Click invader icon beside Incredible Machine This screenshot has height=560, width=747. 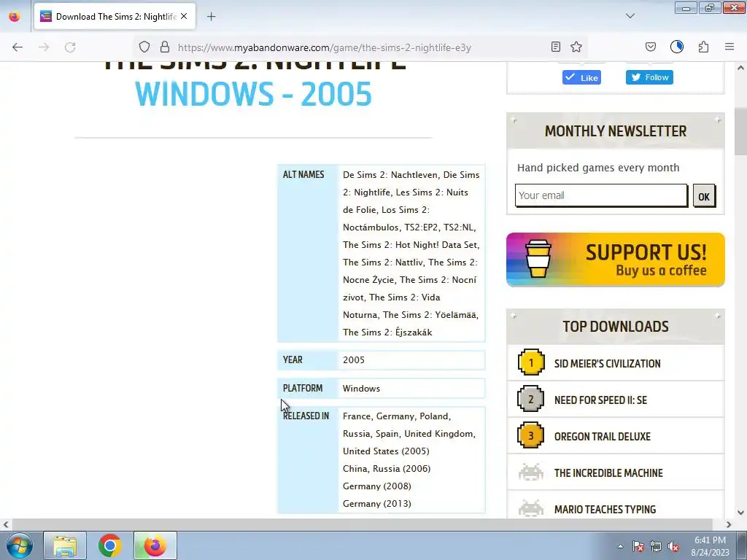point(531,472)
